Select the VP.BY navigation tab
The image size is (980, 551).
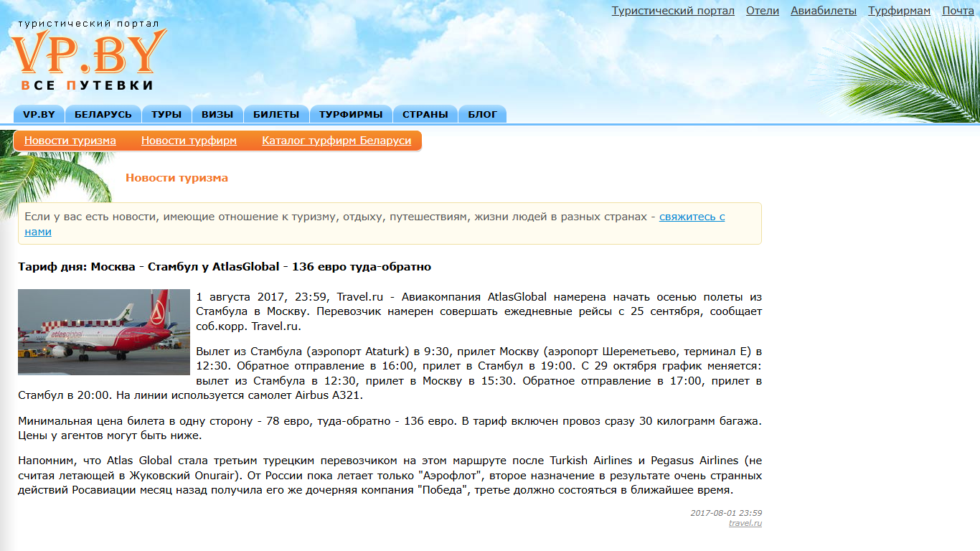(x=39, y=114)
